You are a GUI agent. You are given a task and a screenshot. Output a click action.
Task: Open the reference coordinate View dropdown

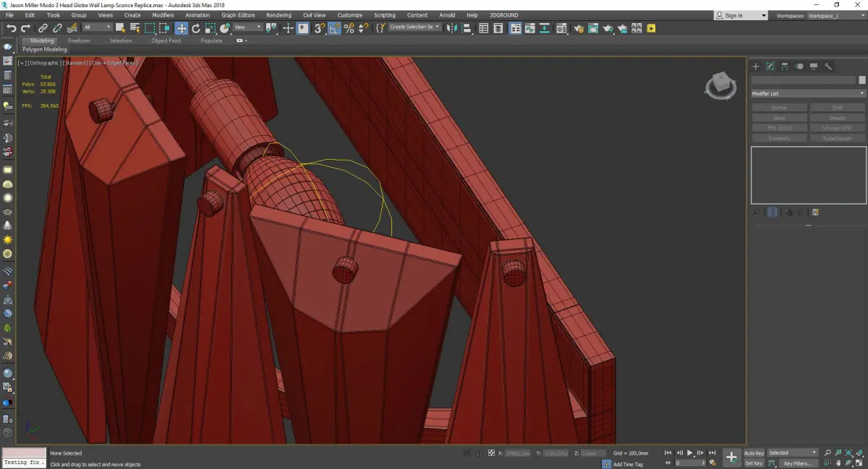(x=247, y=28)
